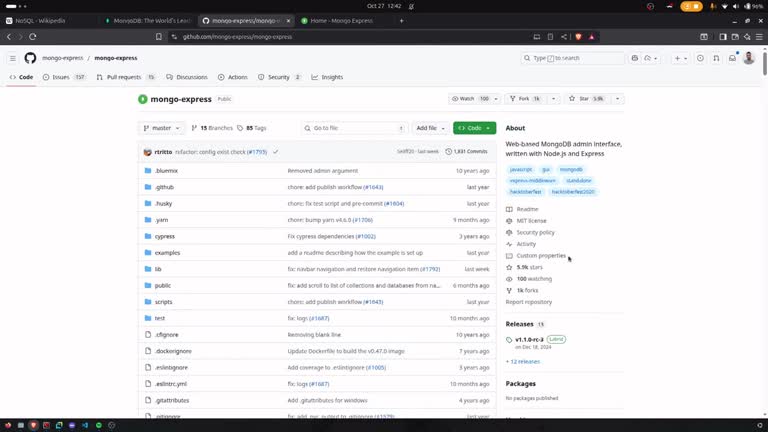Open the MIT license link

click(531, 221)
